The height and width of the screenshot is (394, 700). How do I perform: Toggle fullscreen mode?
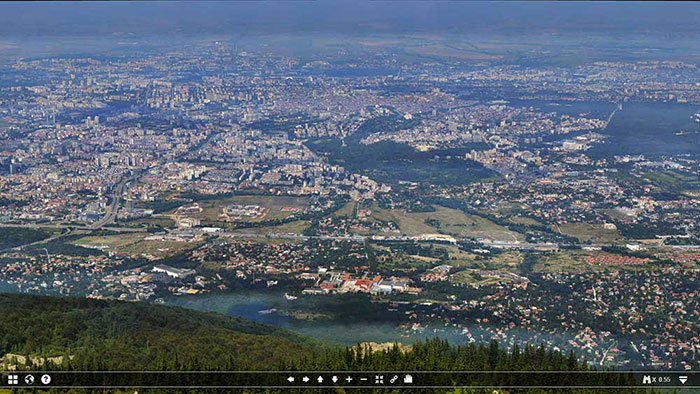[x=379, y=379]
